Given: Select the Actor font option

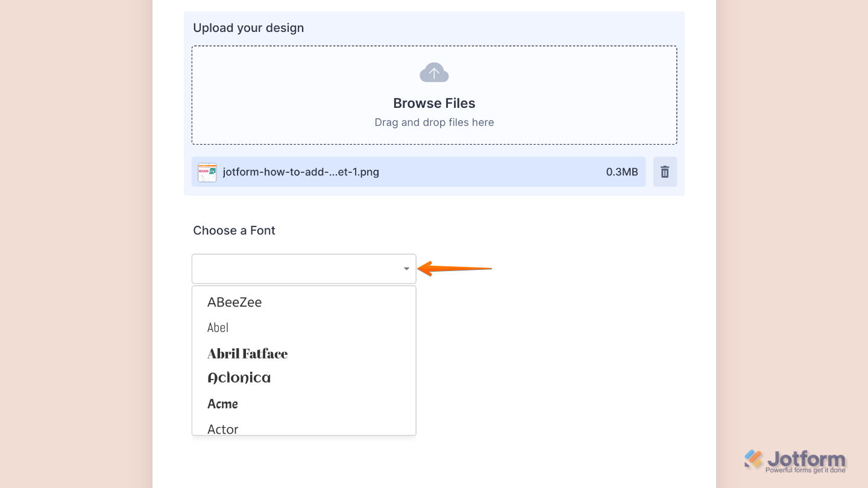Looking at the screenshot, I should coord(222,428).
